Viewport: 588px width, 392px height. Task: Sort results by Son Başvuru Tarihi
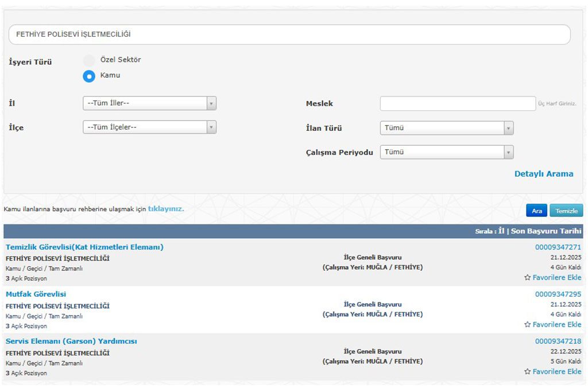point(546,231)
